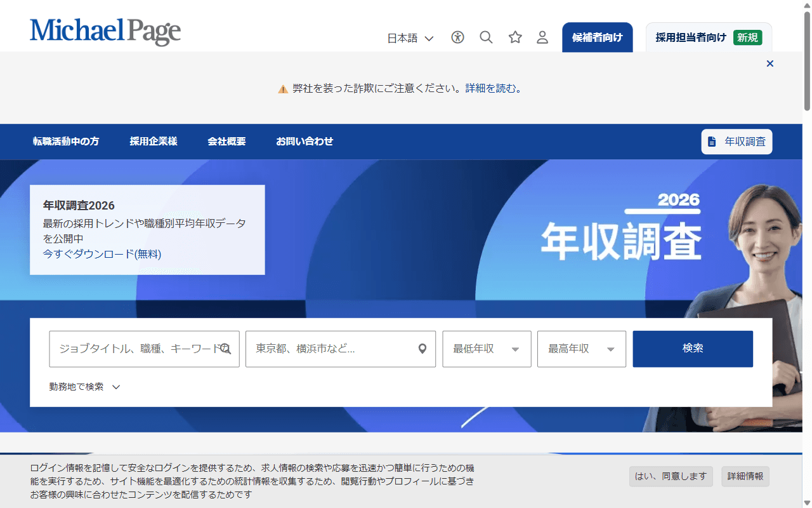Click the 2026 年収調査 banner graphic

point(621,227)
